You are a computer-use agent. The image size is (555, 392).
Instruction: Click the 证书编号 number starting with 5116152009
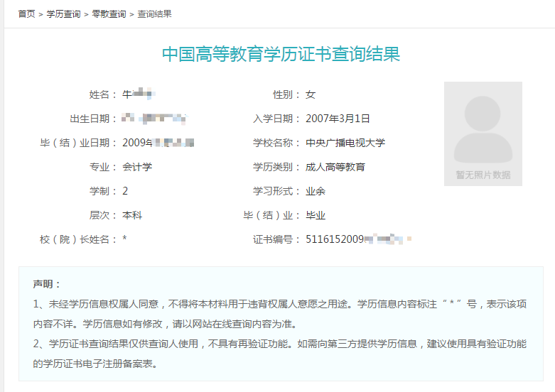point(335,239)
